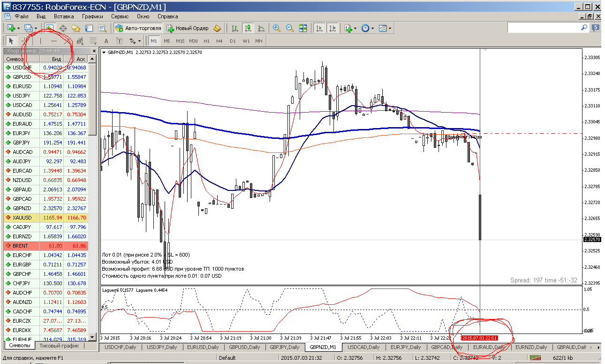Select the Horizontal Line drawing tool

pos(54,41)
